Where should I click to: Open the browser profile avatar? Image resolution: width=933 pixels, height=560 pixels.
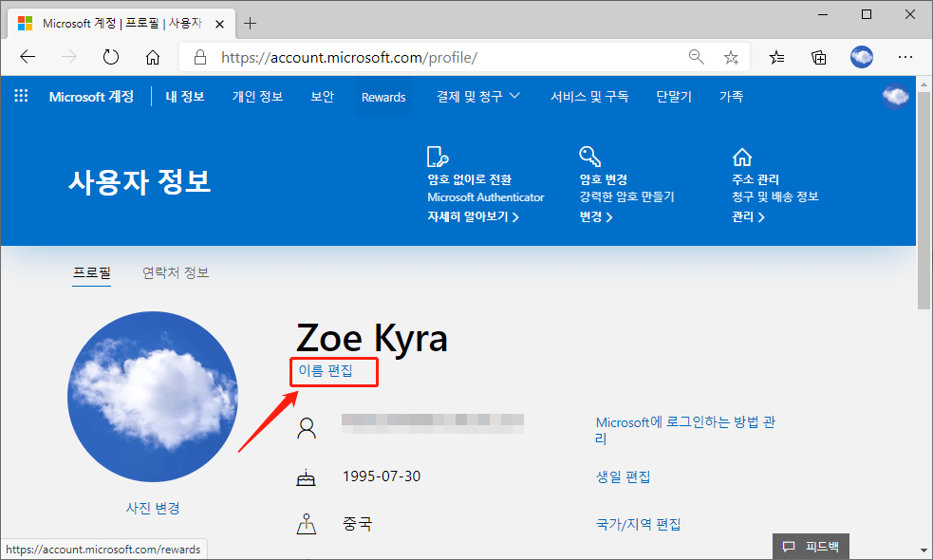(x=861, y=57)
